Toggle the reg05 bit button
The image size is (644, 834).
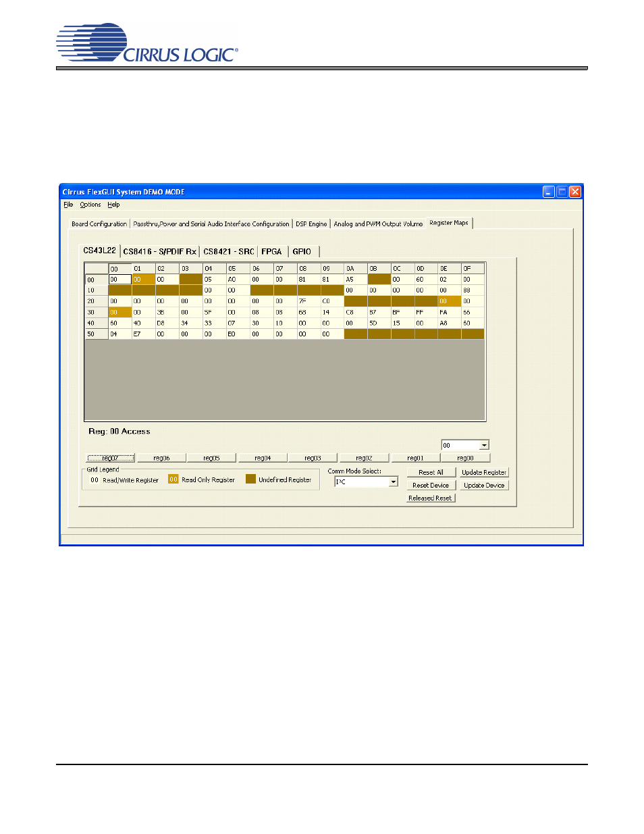coord(212,458)
